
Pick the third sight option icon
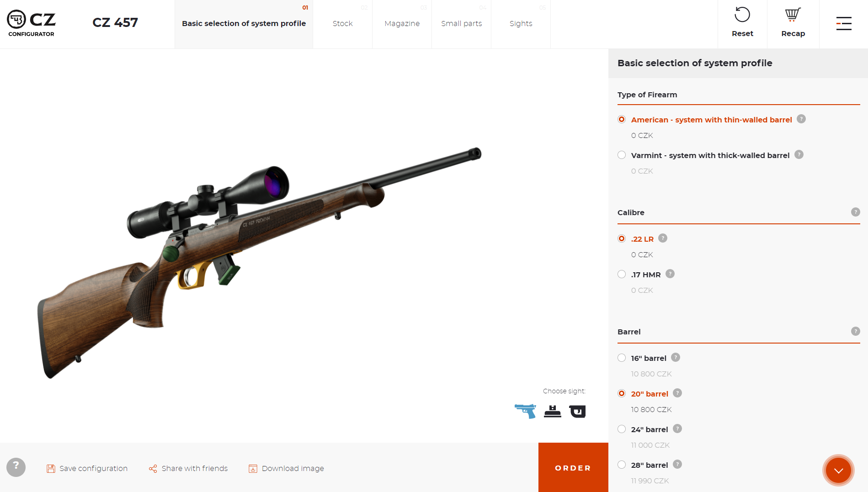tap(577, 412)
